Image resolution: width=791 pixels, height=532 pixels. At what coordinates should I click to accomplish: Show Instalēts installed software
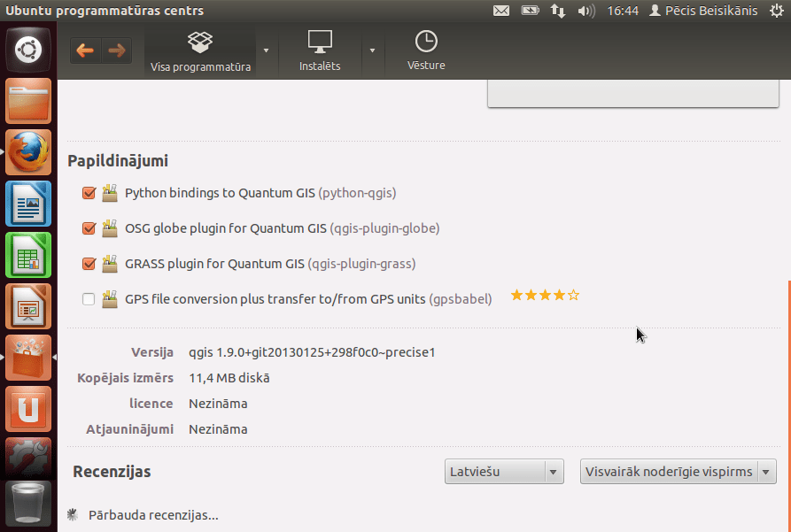(320, 51)
